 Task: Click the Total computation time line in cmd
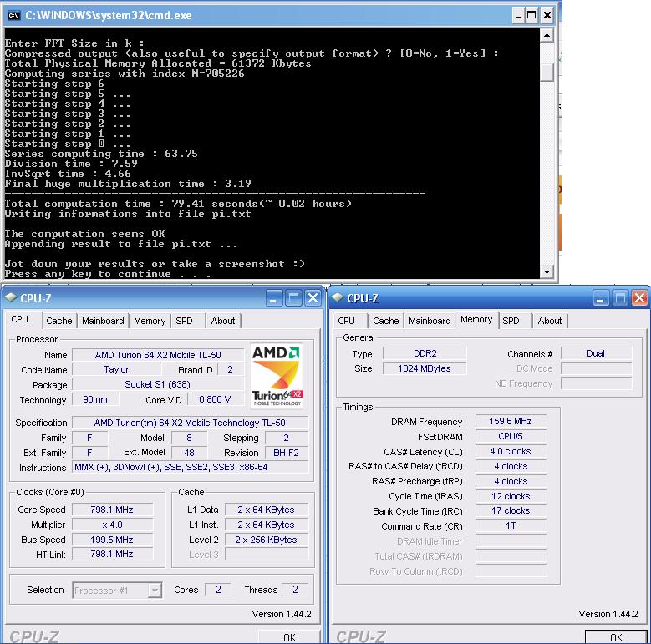178,204
